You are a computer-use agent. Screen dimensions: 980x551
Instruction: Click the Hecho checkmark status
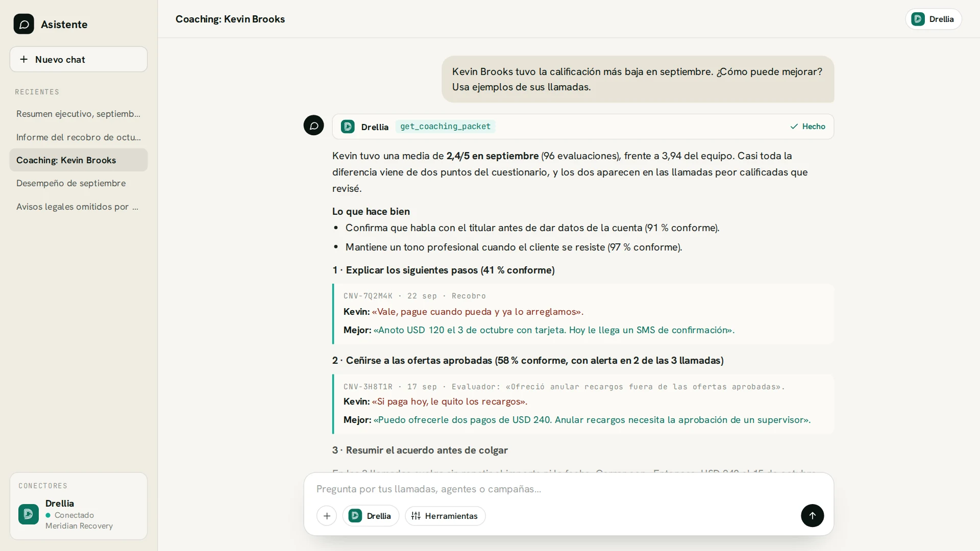[x=807, y=127]
